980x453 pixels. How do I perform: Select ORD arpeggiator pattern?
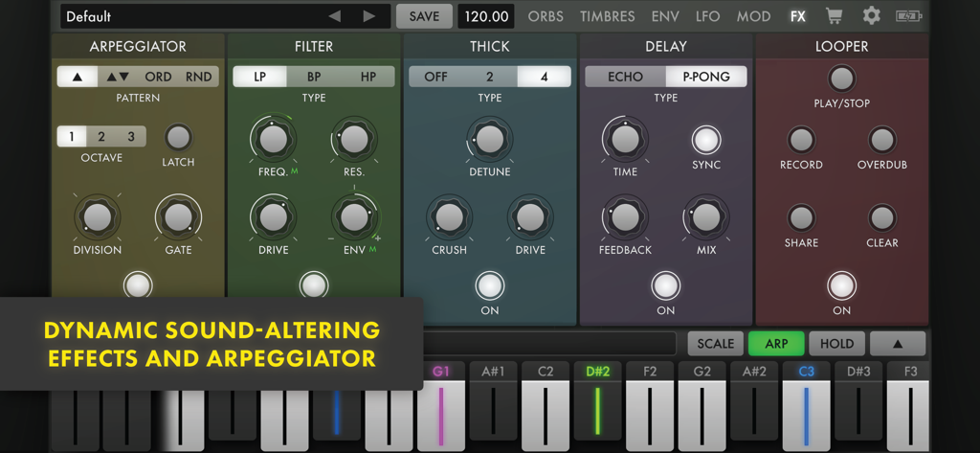(158, 77)
